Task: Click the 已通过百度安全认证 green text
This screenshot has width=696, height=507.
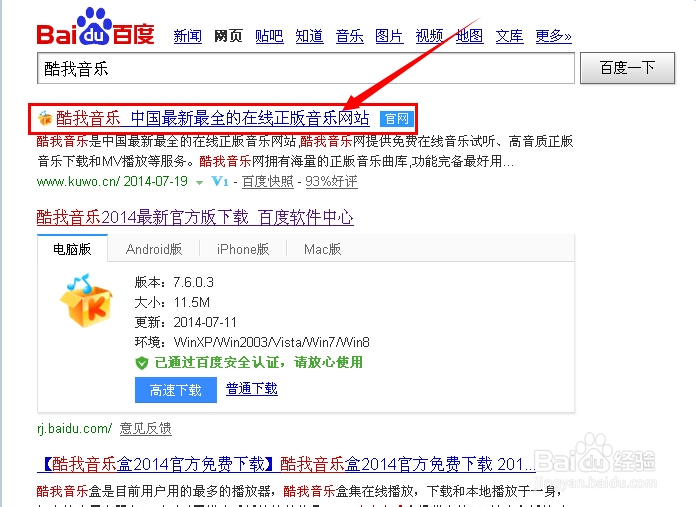Action: tap(259, 363)
